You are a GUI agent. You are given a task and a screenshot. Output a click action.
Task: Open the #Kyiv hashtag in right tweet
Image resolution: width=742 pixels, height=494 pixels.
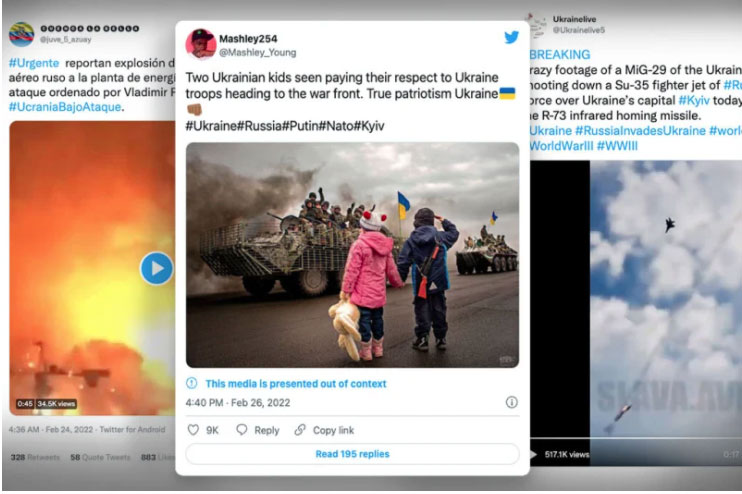(x=694, y=100)
